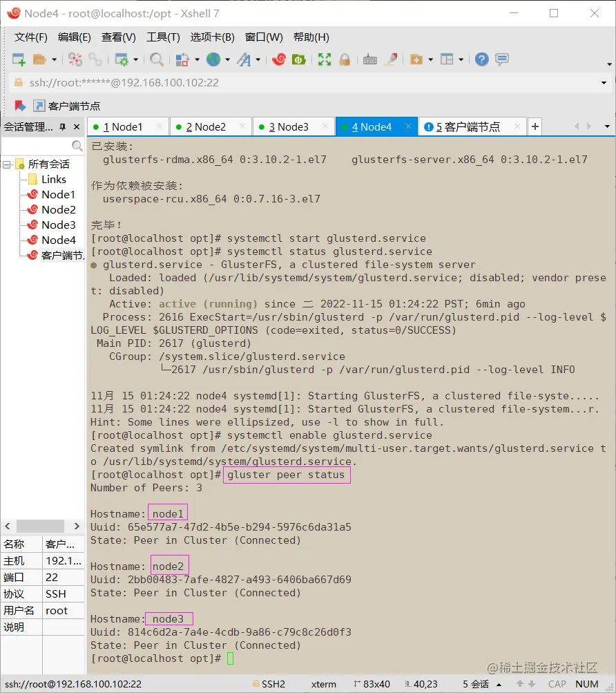Add a new tab with plus button
The image size is (616, 693).
click(535, 127)
